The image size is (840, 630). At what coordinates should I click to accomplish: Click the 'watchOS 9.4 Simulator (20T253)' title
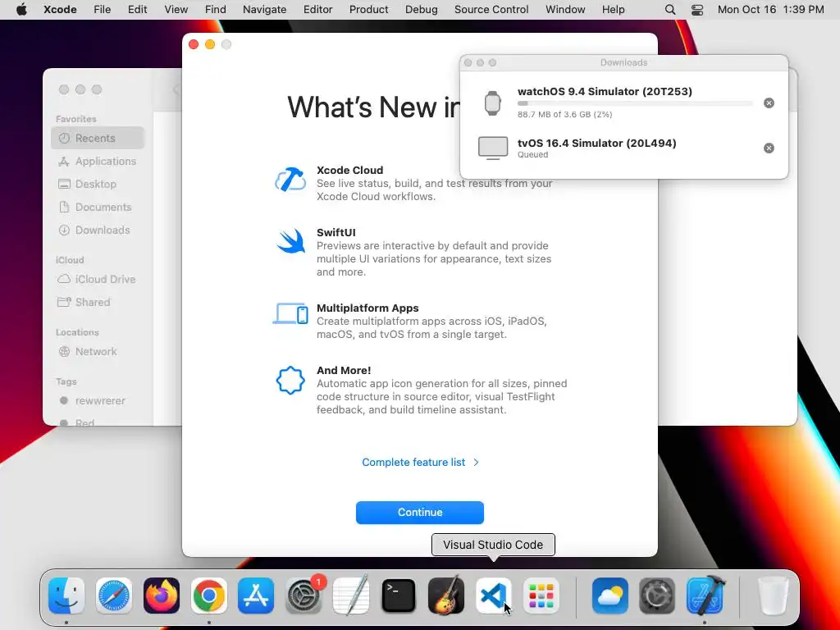pyautogui.click(x=605, y=92)
